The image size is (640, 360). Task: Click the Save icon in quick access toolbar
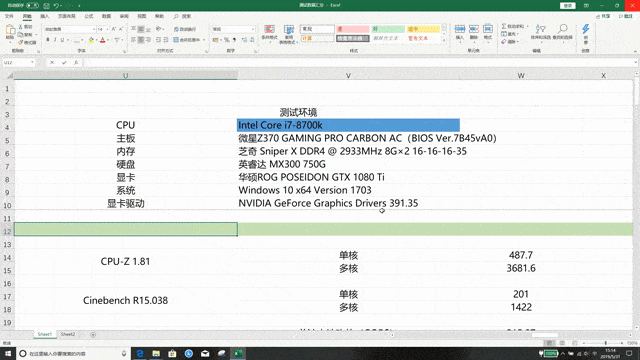pos(47,6)
